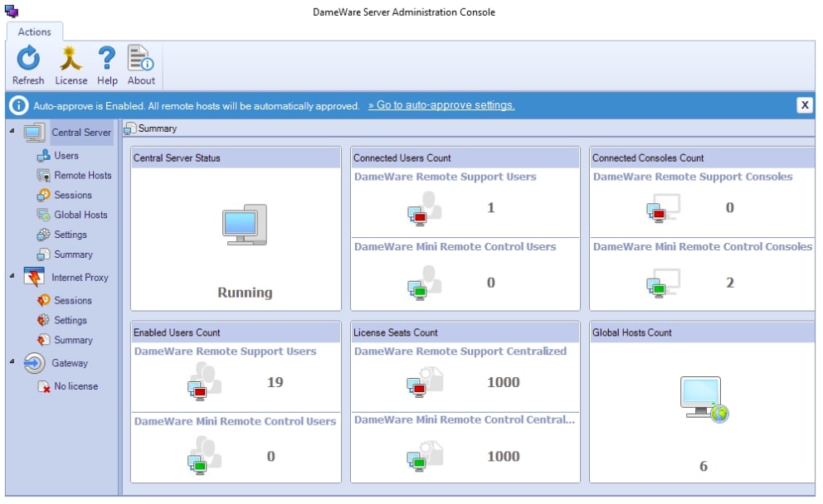Viewport: 823px width, 504px height.
Task: Click DameWare Remote Support Users under Connected Users
Action: pyautogui.click(x=445, y=177)
